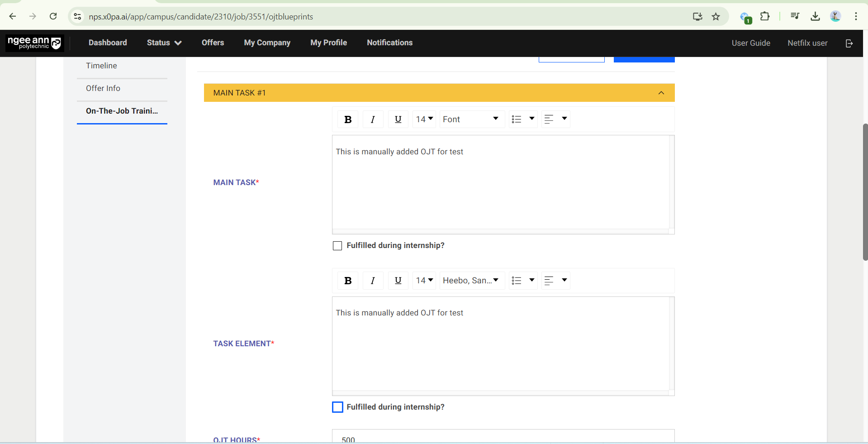
Task: Open the Notifications page link
Action: coord(389,43)
